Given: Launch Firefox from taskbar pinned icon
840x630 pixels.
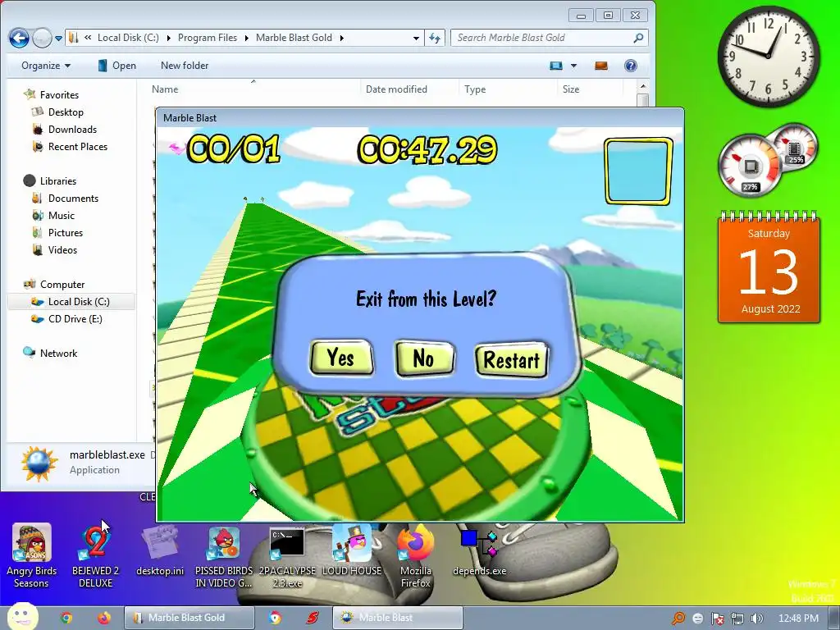Looking at the screenshot, I should tap(104, 618).
